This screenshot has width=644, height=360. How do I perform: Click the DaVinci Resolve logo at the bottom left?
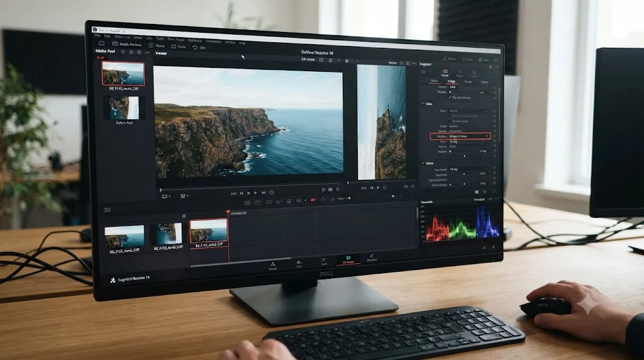(x=113, y=280)
